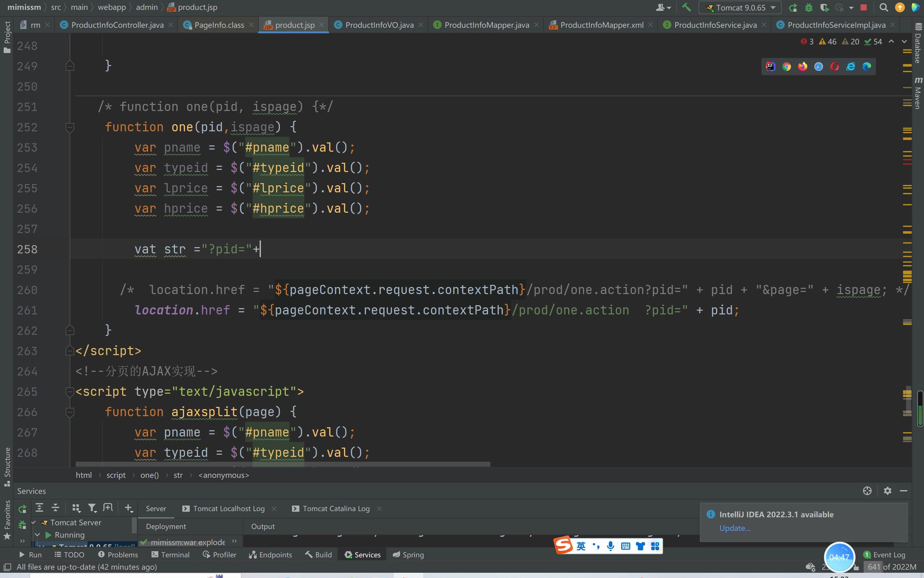Image resolution: width=924 pixels, height=578 pixels.
Task: Open the Event Log button
Action: pyautogui.click(x=885, y=555)
